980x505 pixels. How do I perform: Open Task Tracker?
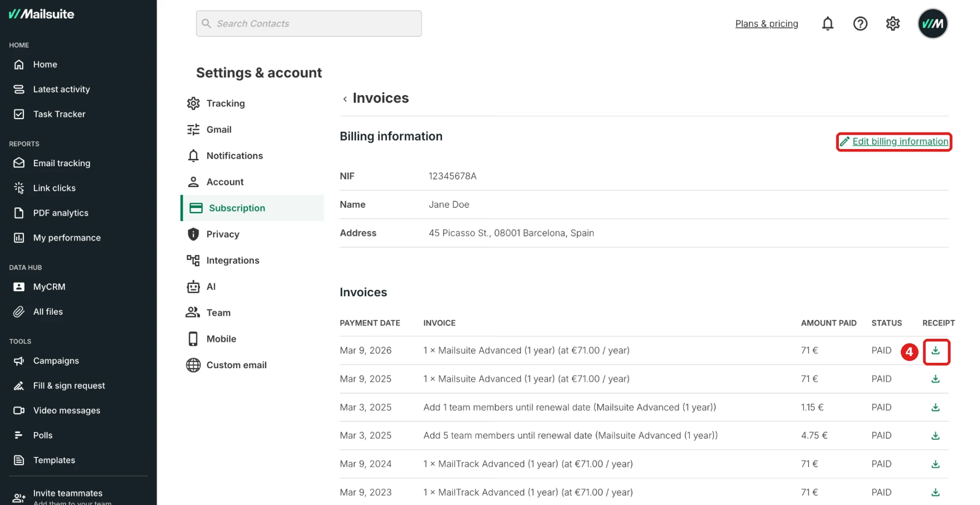click(49, 114)
